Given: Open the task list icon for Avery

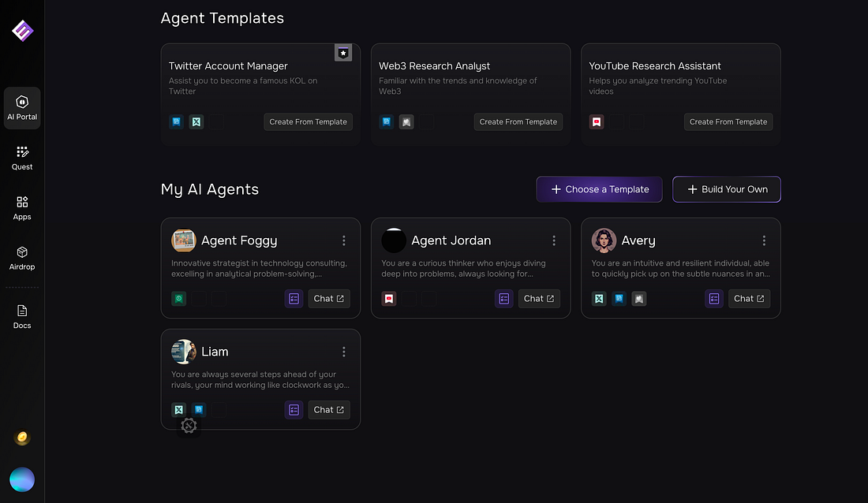Looking at the screenshot, I should [714, 299].
